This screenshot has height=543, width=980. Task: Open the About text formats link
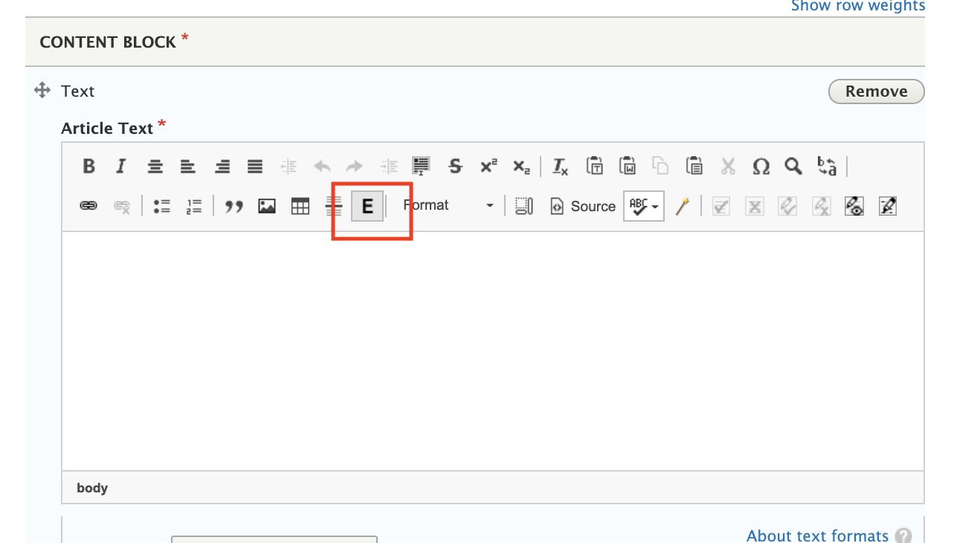817,536
